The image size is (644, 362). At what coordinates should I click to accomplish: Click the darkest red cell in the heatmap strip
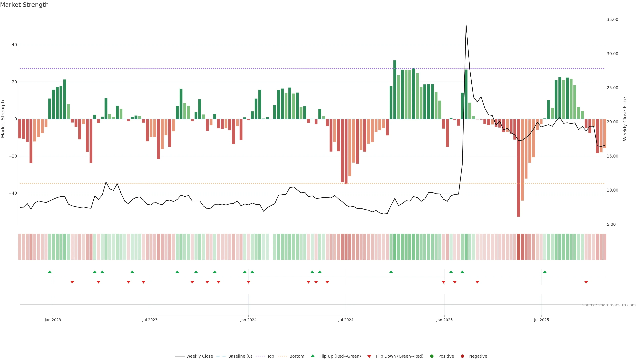click(519, 247)
